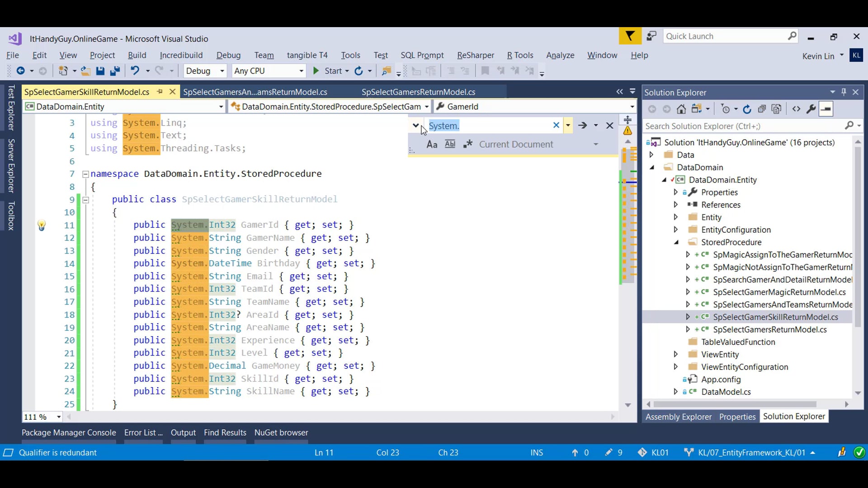Click the Home icon in Solution Explorer
This screenshot has height=488, width=868.
pyautogui.click(x=681, y=109)
